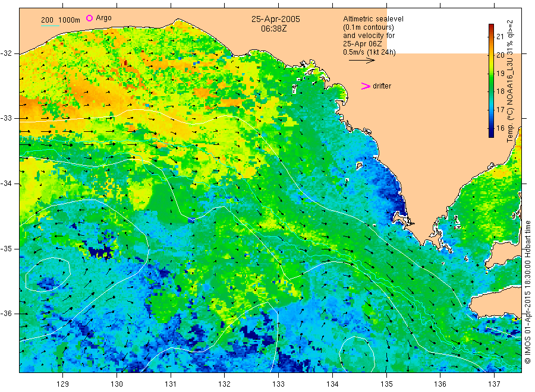Click the longitude label 130
This screenshot has width=535, height=392.
[117, 384]
